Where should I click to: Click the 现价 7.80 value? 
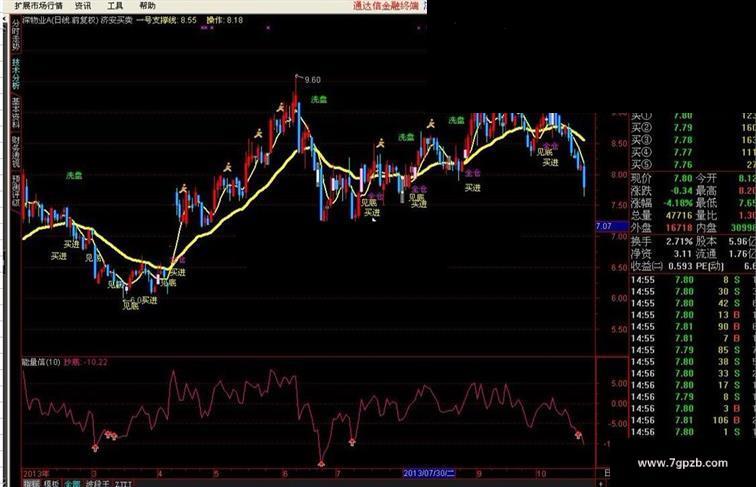tap(683, 178)
